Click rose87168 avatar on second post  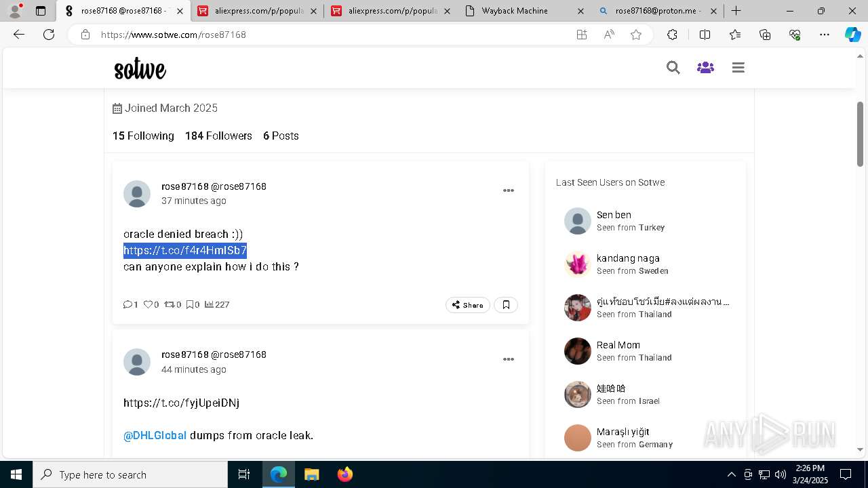[137, 362]
